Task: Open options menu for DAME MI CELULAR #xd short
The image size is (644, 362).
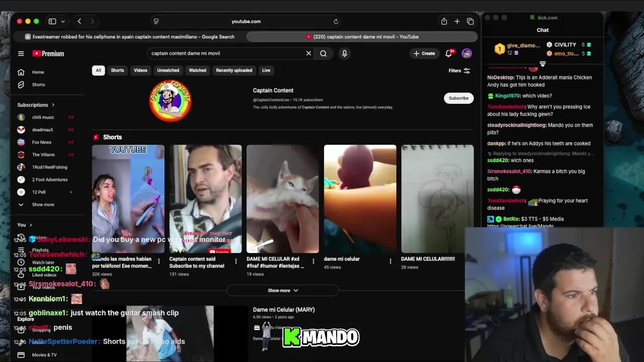Action: pyautogui.click(x=313, y=261)
